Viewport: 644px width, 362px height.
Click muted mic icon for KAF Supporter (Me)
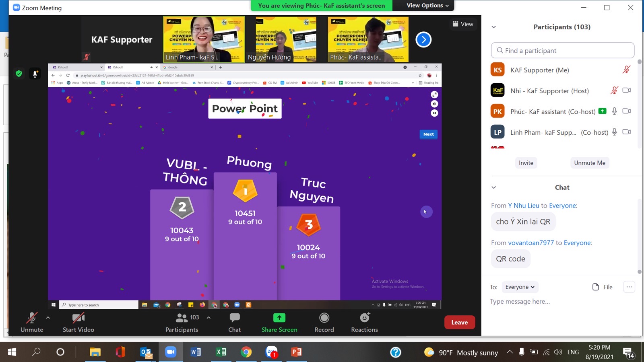[x=626, y=70]
